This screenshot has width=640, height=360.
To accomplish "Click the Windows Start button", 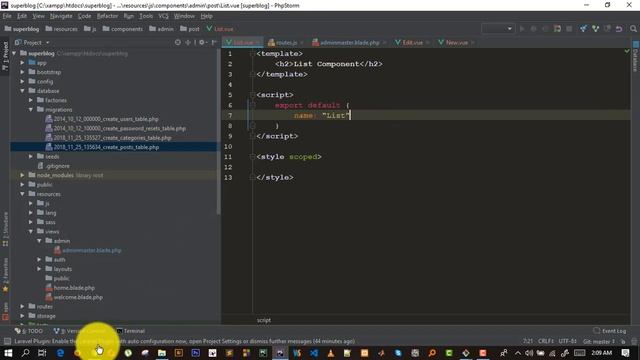I will (x=8, y=353).
